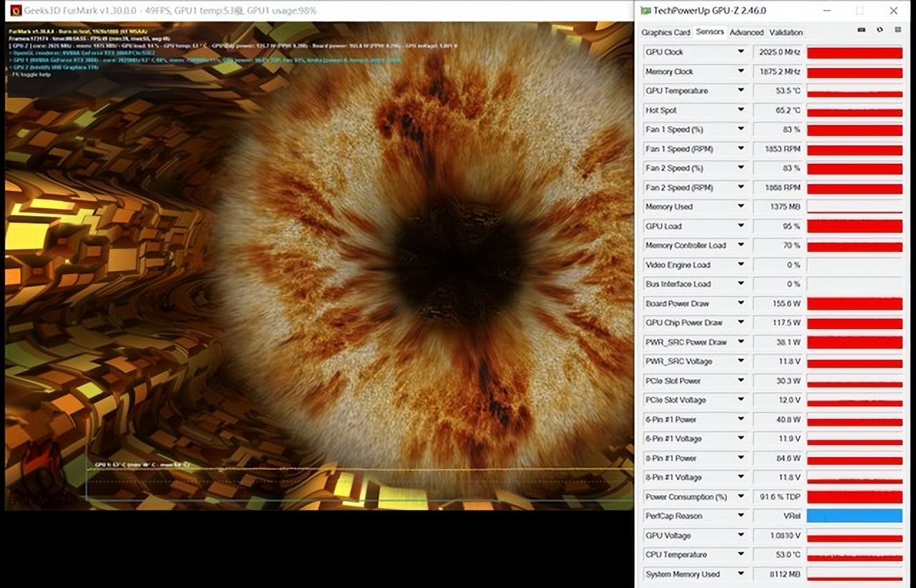Click the Memory Clock value 1875.2 MHz
Image resolution: width=916 pixels, height=588 pixels.
[x=778, y=72]
